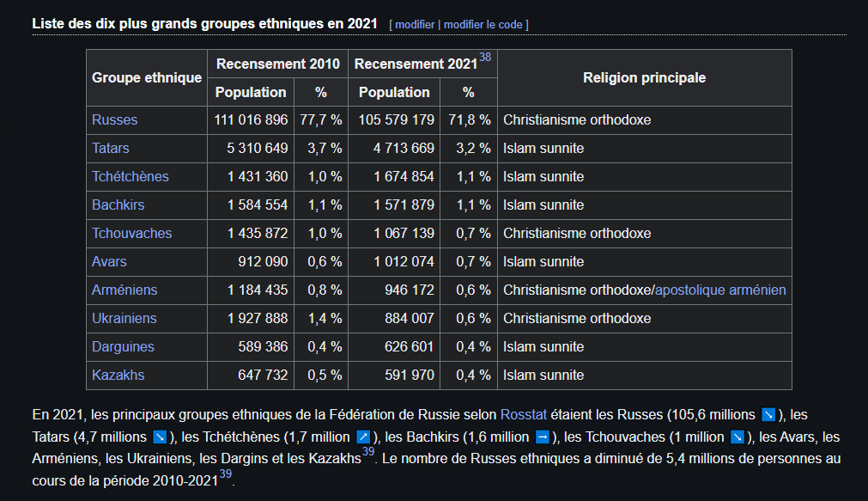This screenshot has height=501, width=868.
Task: Click the decrease arrow icon after Tchouvaches 1 million
Action: pos(737,436)
